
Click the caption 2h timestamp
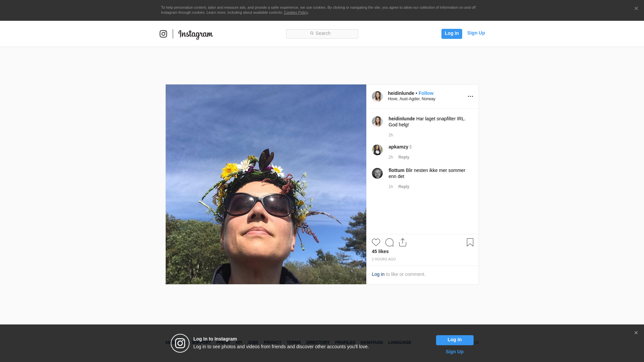[x=391, y=135]
